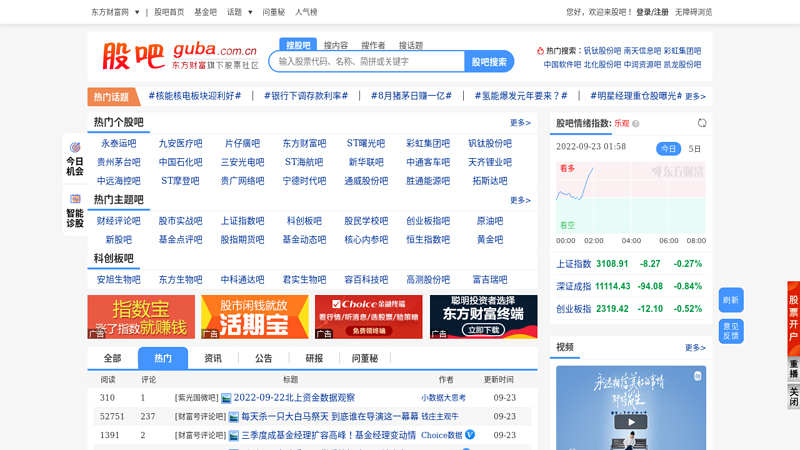Open 基金吧 in top navigation
The width and height of the screenshot is (800, 450).
205,12
